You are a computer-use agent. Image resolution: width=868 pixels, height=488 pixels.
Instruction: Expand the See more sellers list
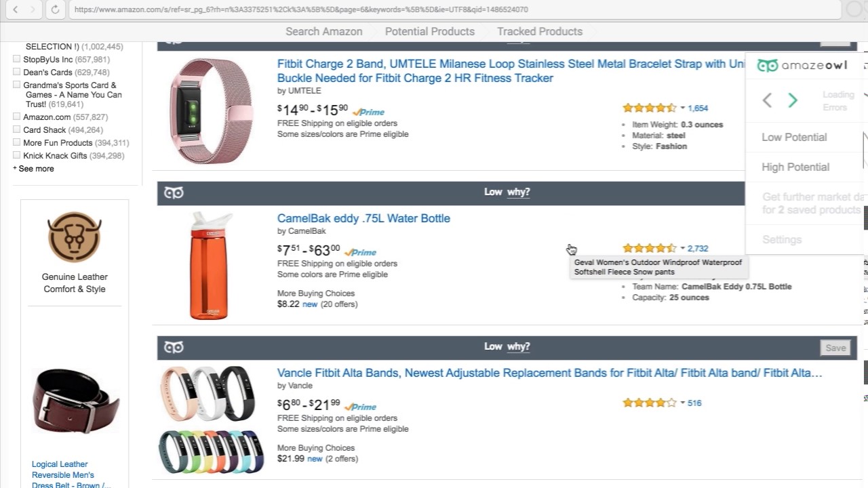(x=34, y=169)
